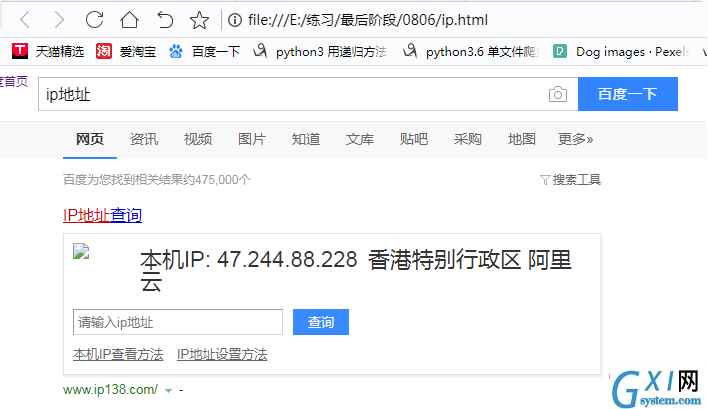The height and width of the screenshot is (409, 708).
Task: Switch to the 视频 tab
Action: [x=198, y=139]
